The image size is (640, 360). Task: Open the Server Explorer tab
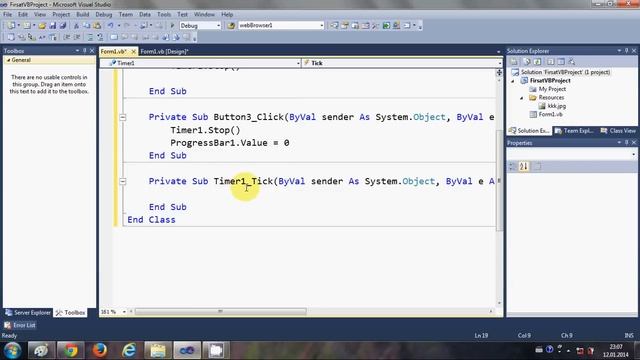point(28,313)
